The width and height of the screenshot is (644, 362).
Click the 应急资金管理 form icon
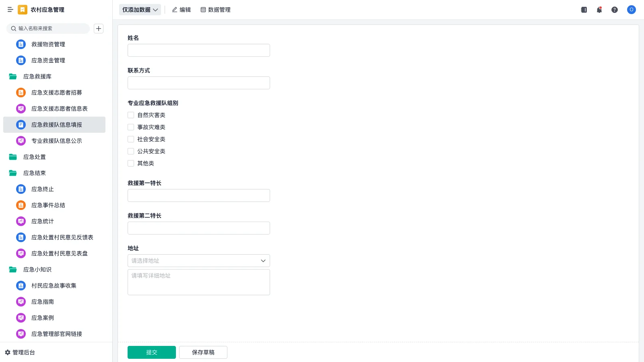pyautogui.click(x=21, y=60)
